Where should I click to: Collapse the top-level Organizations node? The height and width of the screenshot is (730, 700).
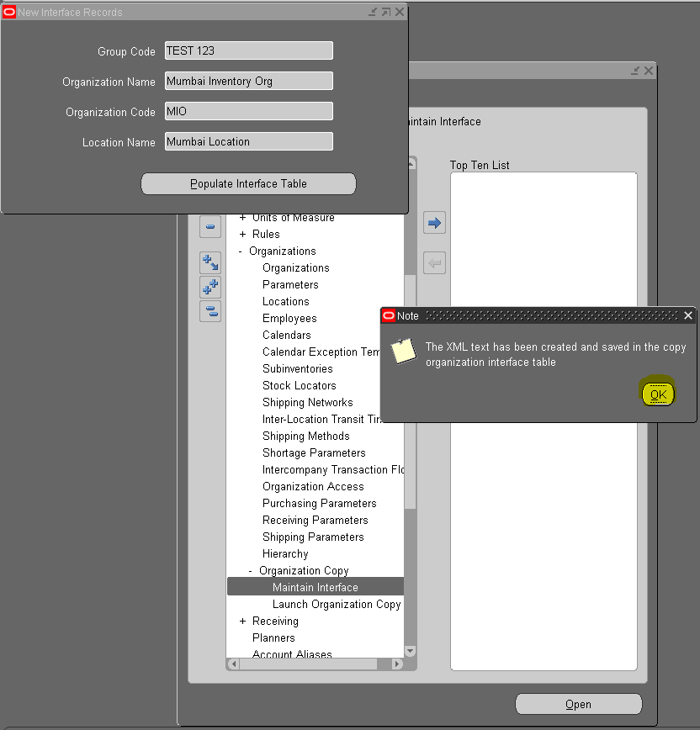pyautogui.click(x=241, y=251)
